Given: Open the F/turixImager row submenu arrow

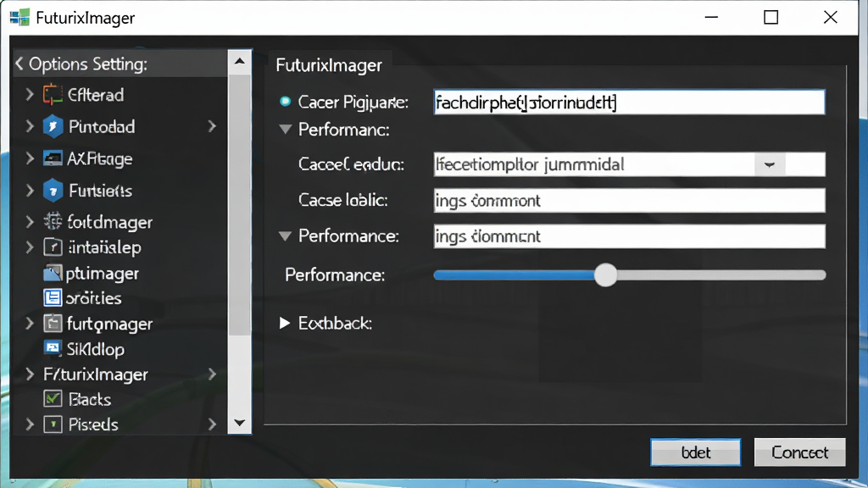Looking at the screenshot, I should (x=212, y=374).
